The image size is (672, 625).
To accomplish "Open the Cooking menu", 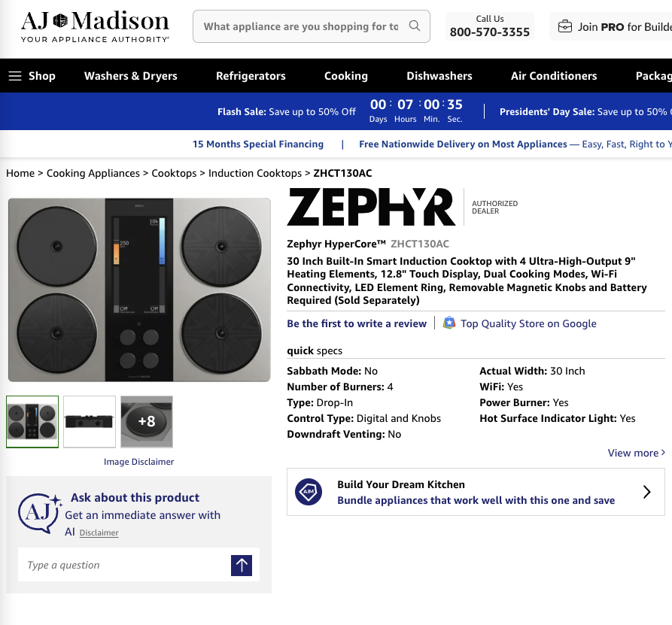I will [x=346, y=76].
